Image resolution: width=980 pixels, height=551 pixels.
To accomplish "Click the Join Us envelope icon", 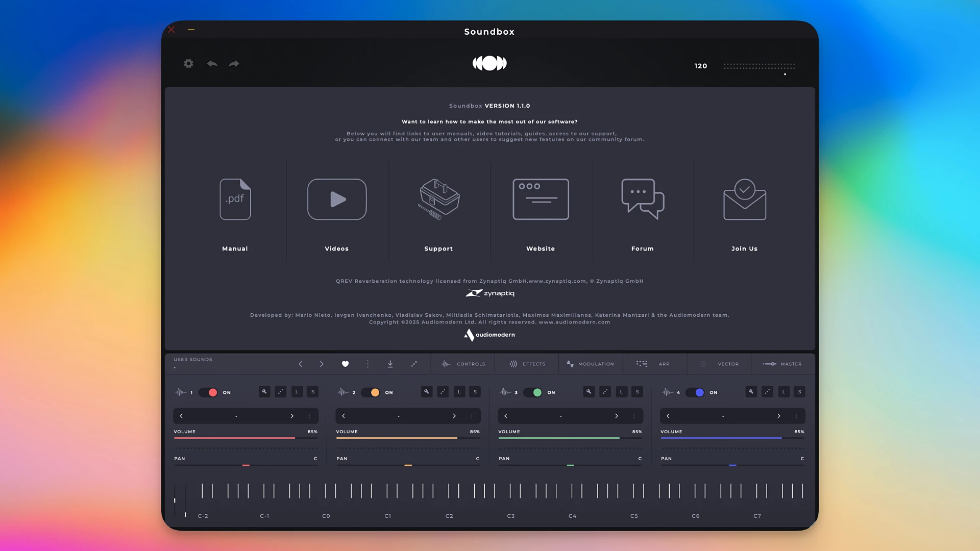I will click(x=744, y=199).
